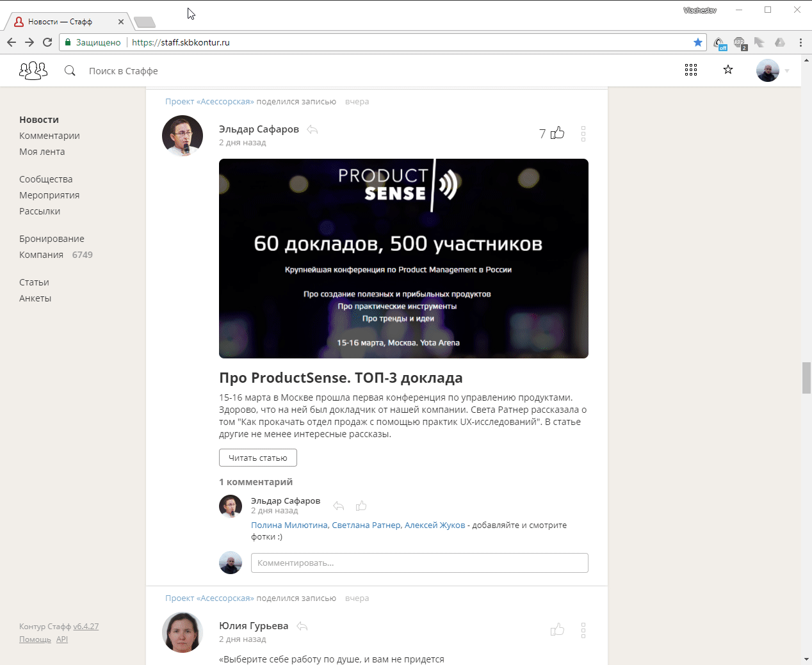Open Рассылки in the sidebar
This screenshot has height=665, width=812.
tap(40, 211)
